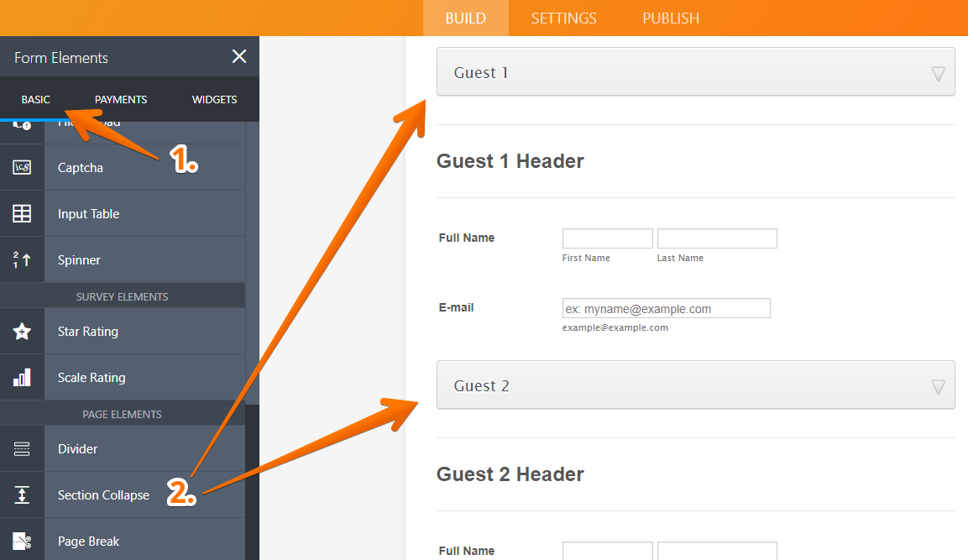Select the Build tab

[x=465, y=18]
